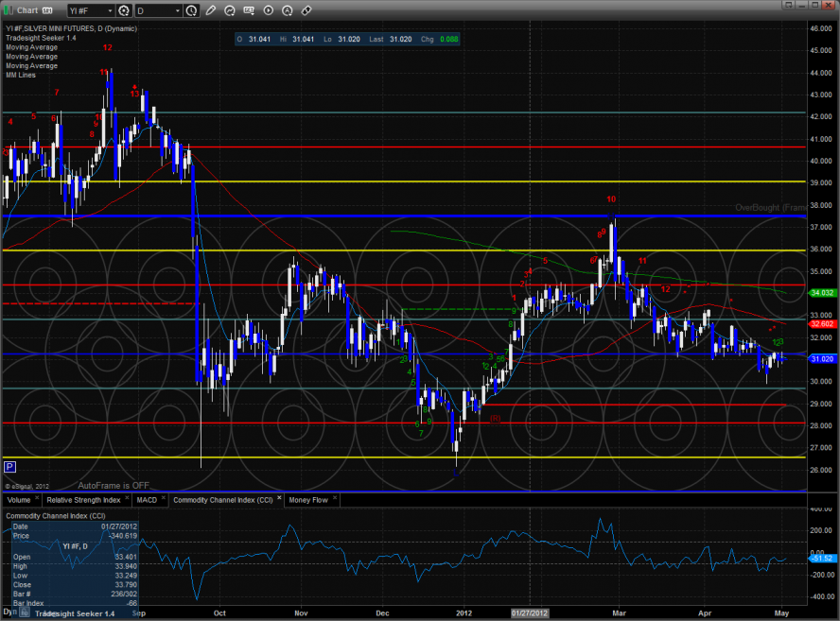Click the 'Mar' label on time axis

620,613
